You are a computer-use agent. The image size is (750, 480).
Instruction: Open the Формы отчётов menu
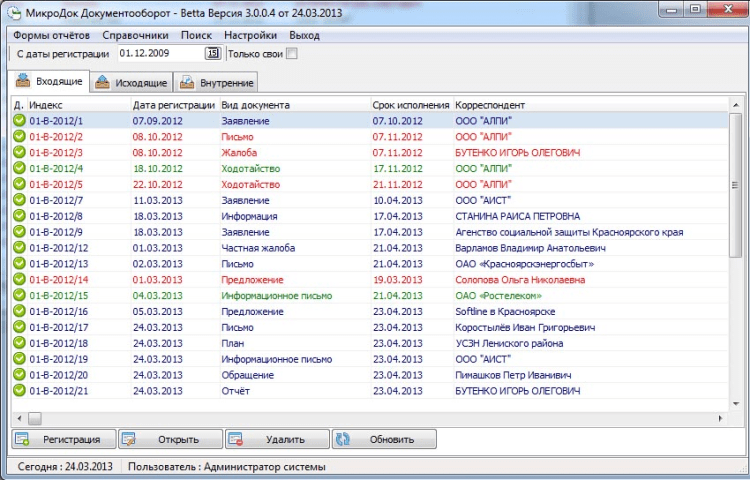[x=52, y=35]
